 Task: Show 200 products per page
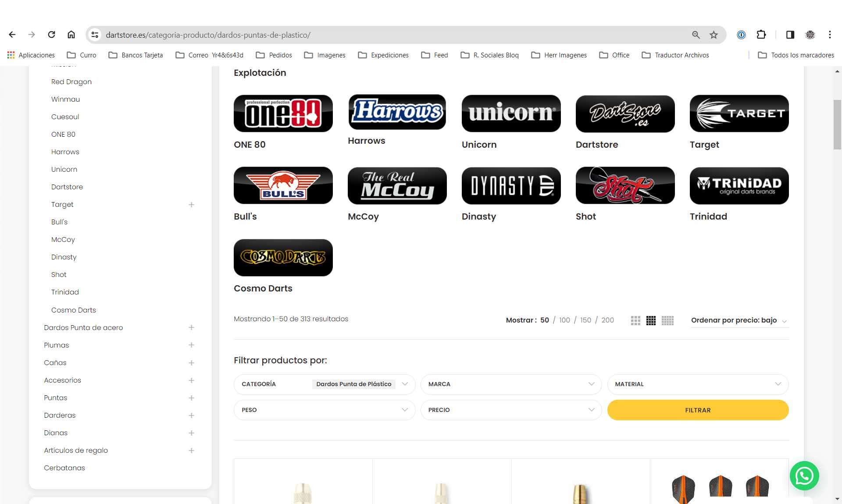pyautogui.click(x=608, y=320)
